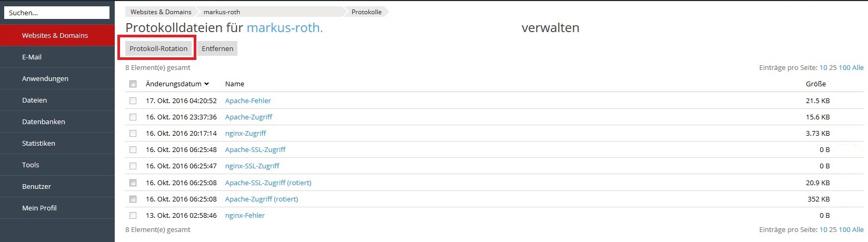Go to E-Mail in sidebar
Screen dimensions: 868x242
(57, 57)
